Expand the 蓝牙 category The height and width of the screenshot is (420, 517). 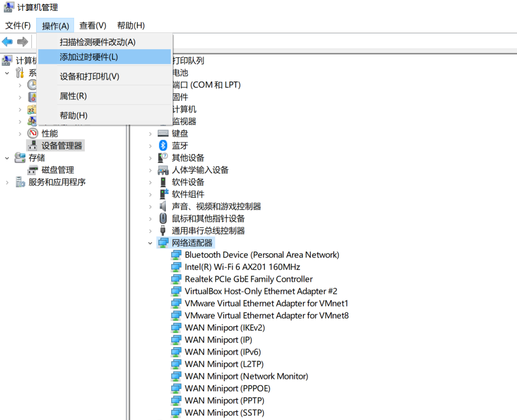[x=150, y=146]
